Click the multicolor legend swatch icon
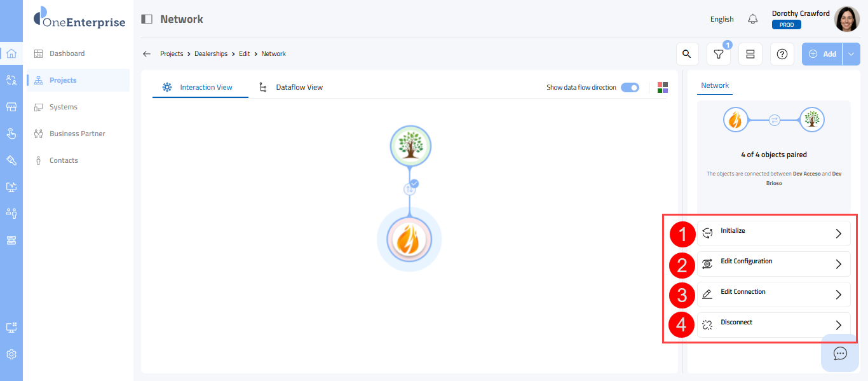The image size is (868, 381). point(663,88)
